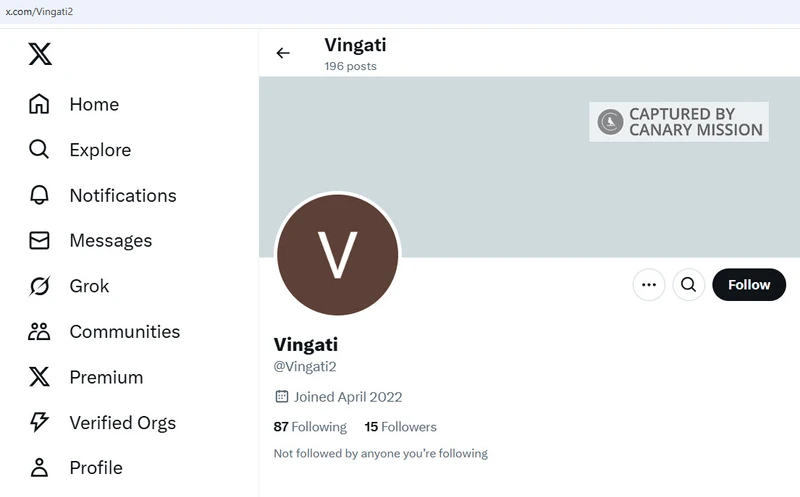800x497 pixels.
Task: Open the Vingati profile avatar
Action: tap(338, 255)
